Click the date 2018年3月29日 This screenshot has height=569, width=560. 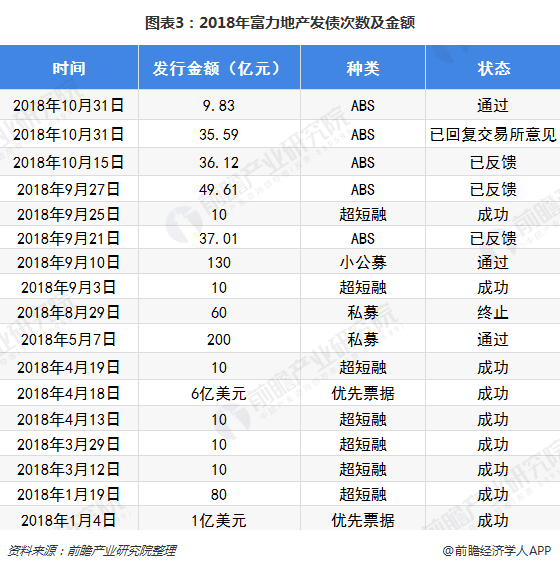(x=69, y=445)
